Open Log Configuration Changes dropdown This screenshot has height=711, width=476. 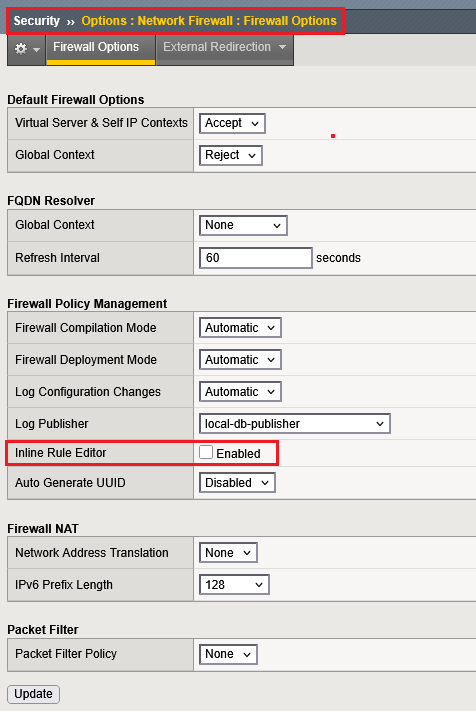click(240, 392)
